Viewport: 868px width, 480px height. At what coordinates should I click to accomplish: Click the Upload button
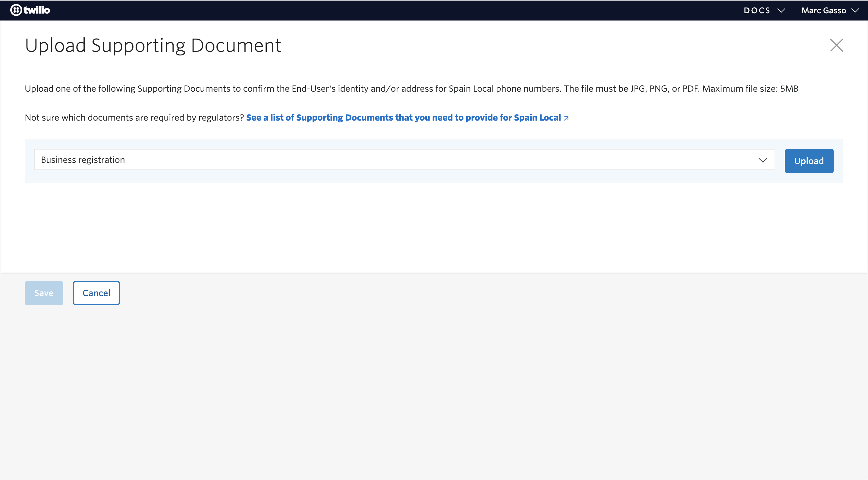click(809, 161)
